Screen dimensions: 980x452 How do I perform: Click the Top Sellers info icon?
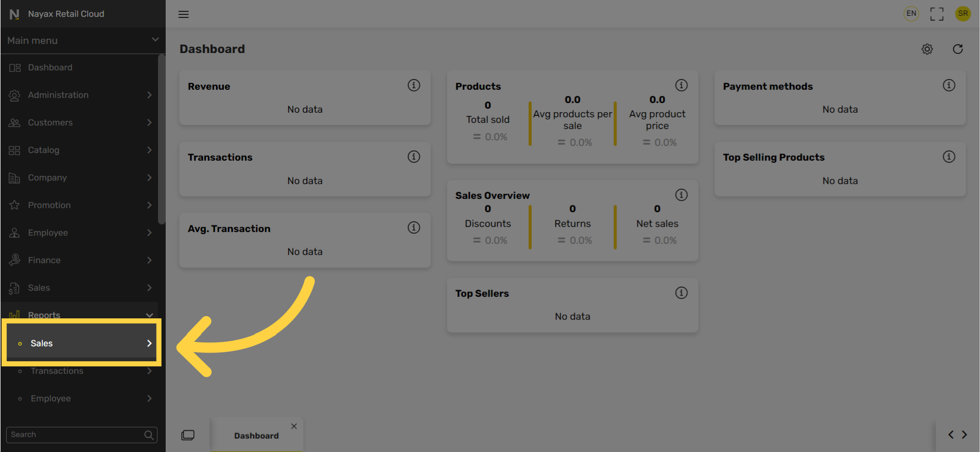pyautogui.click(x=681, y=293)
